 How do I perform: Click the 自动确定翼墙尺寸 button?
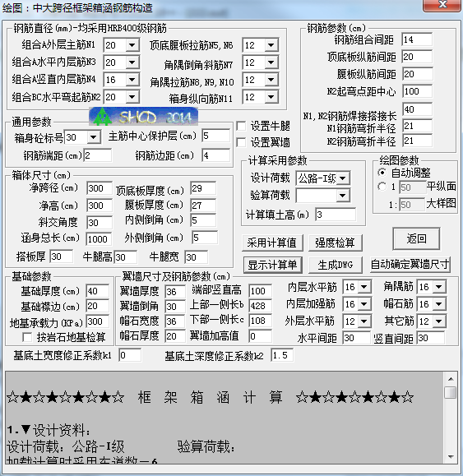(x=410, y=265)
